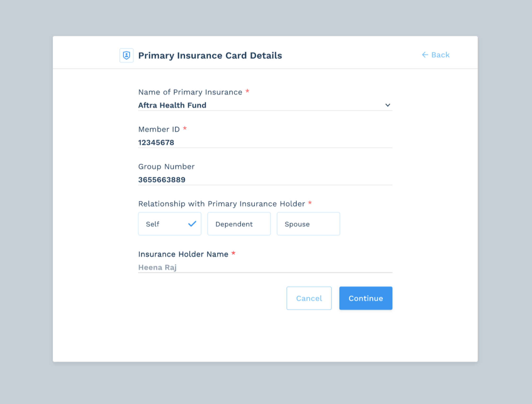Select Self as relationship

coord(169,224)
